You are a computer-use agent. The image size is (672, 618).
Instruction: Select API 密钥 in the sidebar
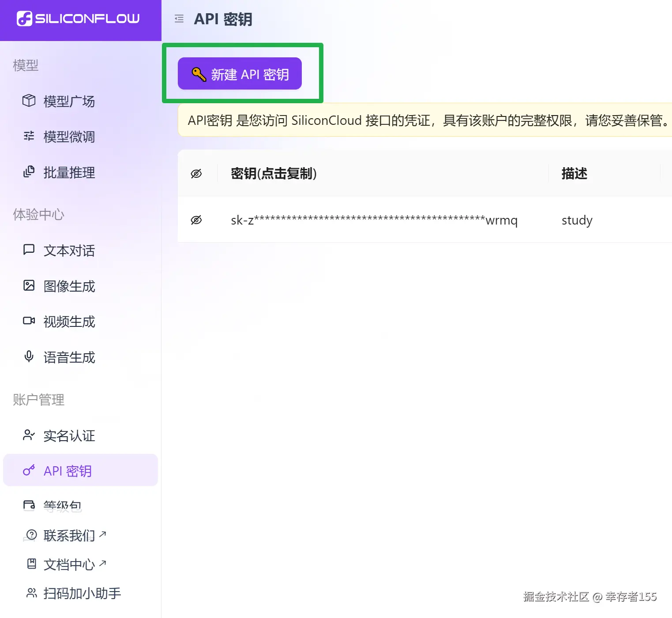tap(80, 470)
